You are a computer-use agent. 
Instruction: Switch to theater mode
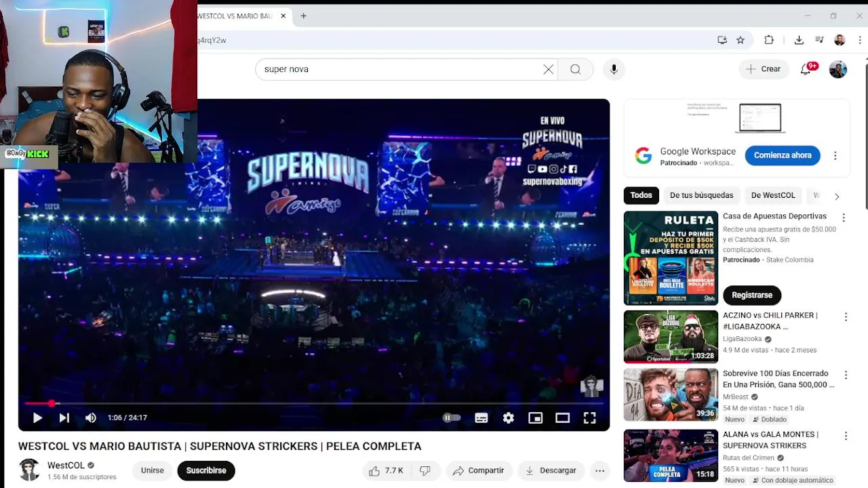click(x=563, y=418)
